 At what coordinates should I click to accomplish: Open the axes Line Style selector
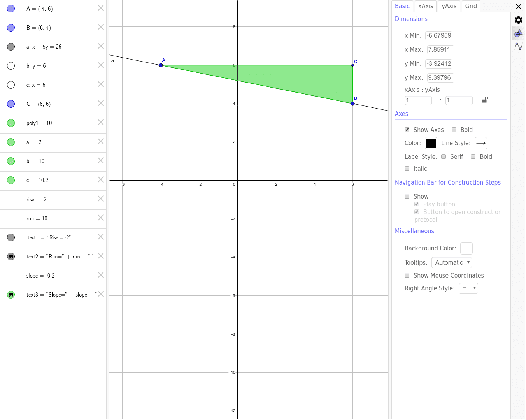click(x=481, y=143)
